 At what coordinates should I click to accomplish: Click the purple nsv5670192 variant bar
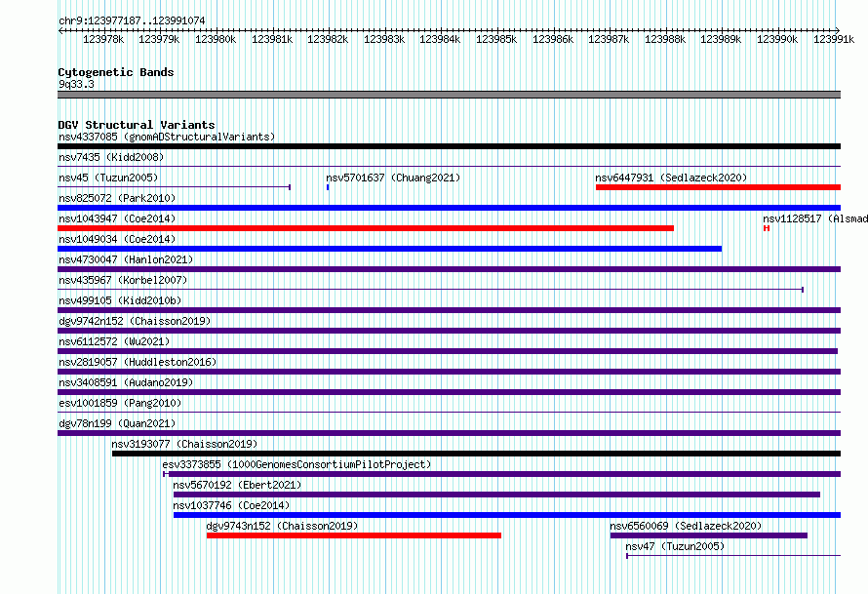(x=496, y=495)
